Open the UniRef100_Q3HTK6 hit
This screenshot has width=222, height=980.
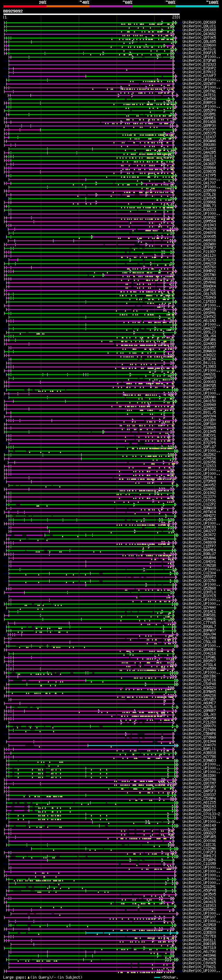click(x=199, y=99)
